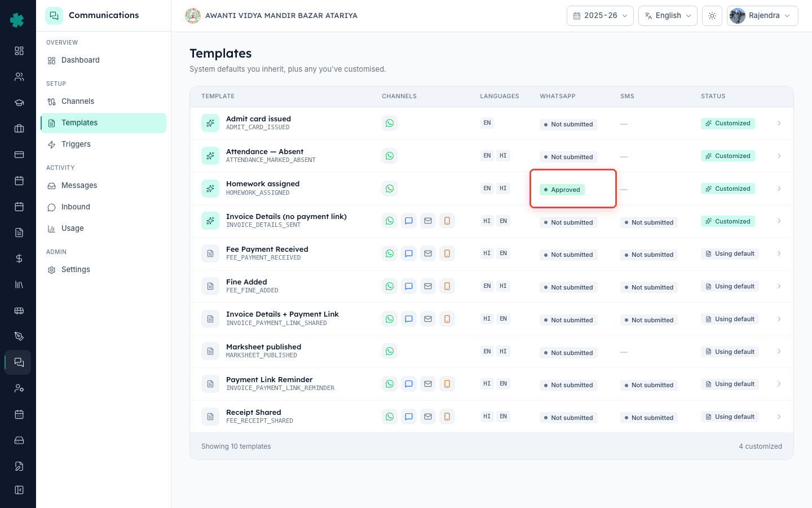Screen dimensions: 812x508
Task: Open the dollar sign icon in rail
Action: click(x=19, y=259)
